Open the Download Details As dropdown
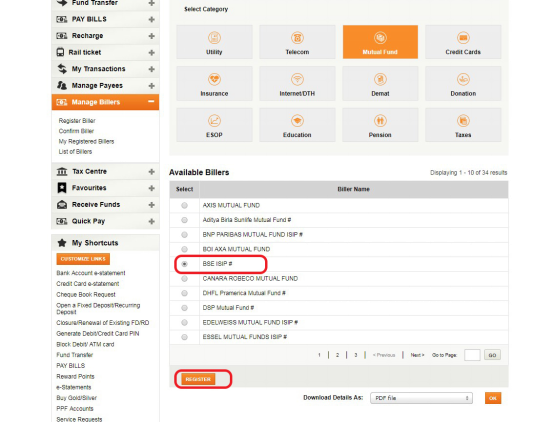The image size is (553, 423). pyautogui.click(x=421, y=398)
